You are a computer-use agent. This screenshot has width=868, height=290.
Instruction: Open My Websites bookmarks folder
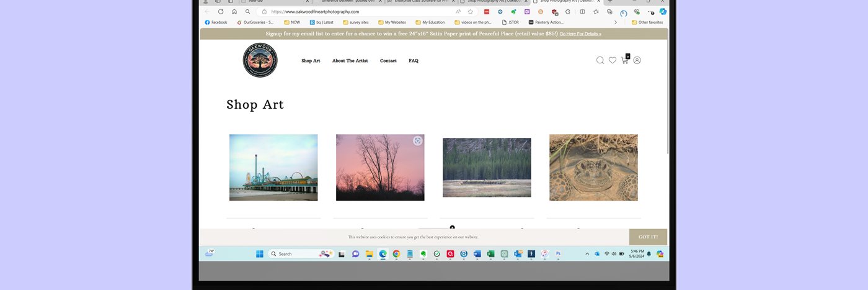pos(392,22)
